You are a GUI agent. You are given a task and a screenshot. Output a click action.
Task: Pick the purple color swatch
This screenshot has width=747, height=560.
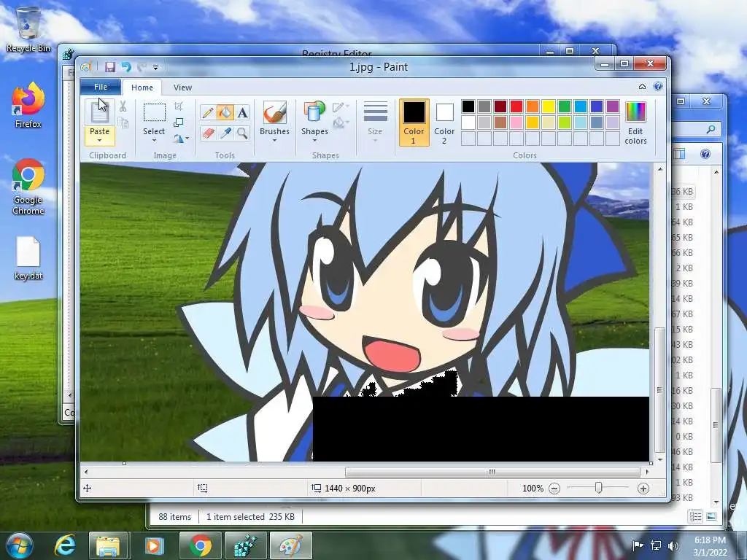(612, 106)
